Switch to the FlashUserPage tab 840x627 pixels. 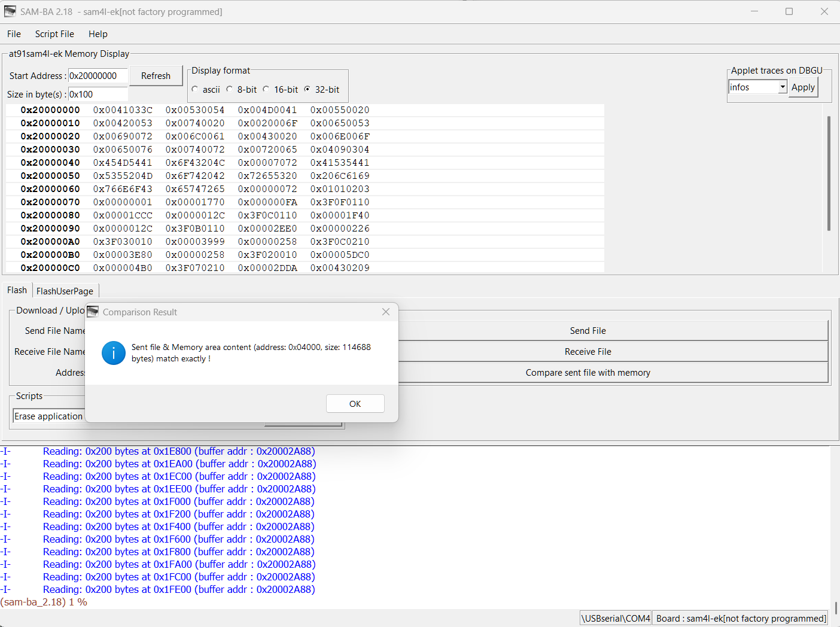pyautogui.click(x=65, y=291)
